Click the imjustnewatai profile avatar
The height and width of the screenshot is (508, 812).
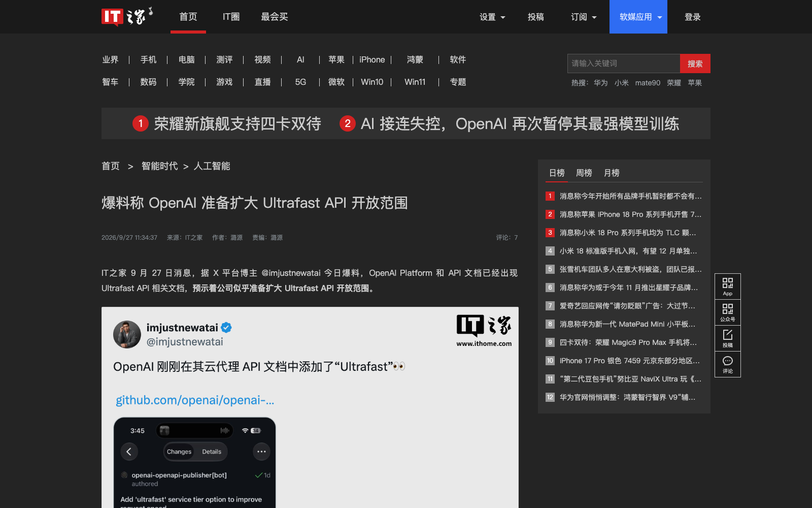(127, 334)
